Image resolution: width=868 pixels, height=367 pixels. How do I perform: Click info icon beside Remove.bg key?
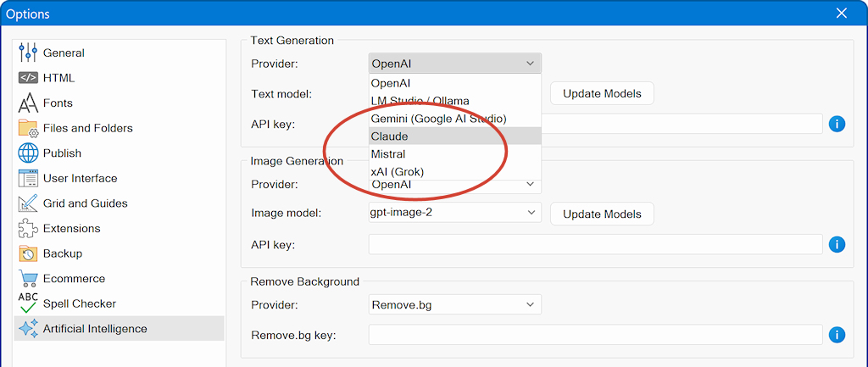point(837,335)
